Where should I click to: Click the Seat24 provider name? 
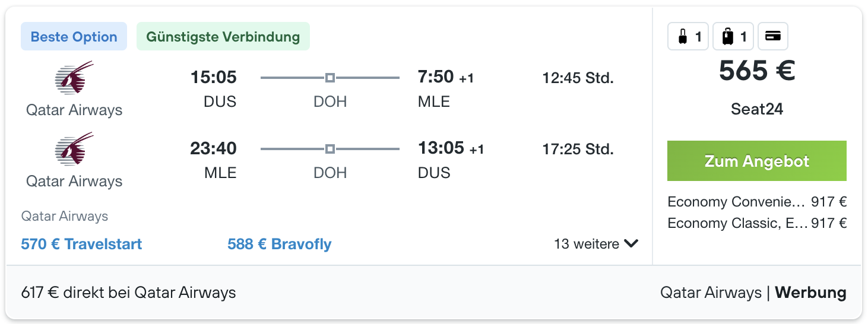757,109
